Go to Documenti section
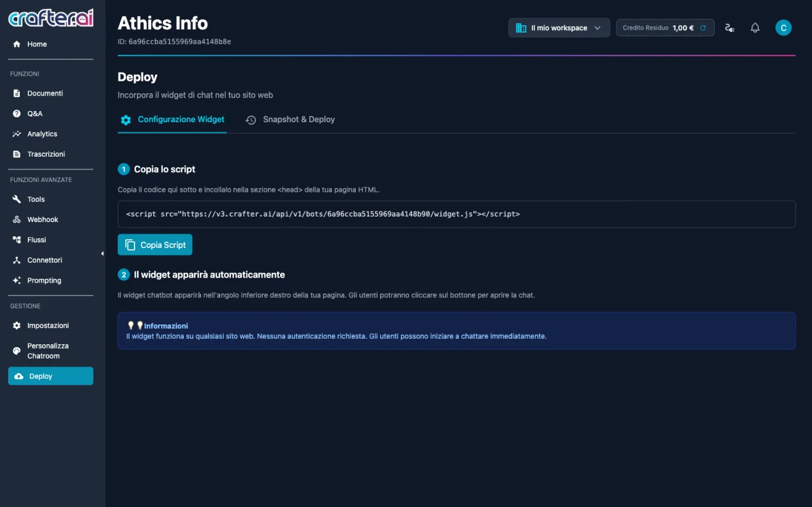Viewport: 812px width, 507px height. tap(51, 94)
